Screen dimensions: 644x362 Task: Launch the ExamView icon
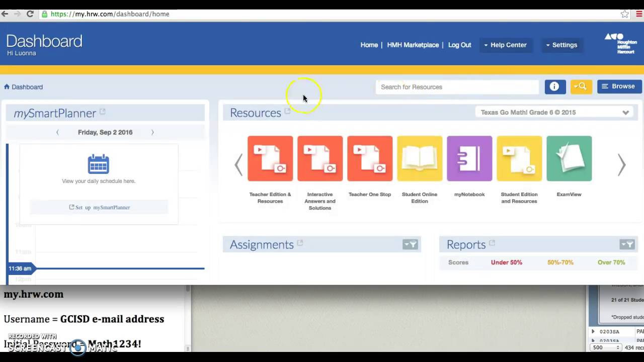tap(569, 158)
